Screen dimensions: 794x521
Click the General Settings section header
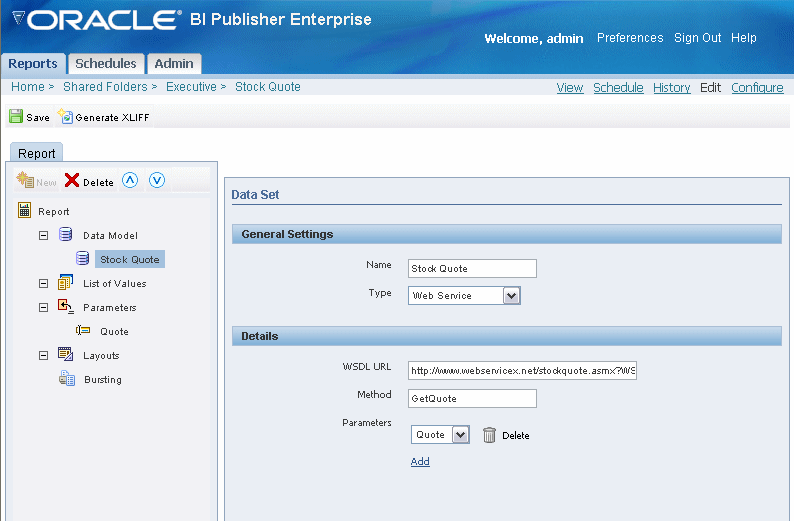click(x=507, y=234)
